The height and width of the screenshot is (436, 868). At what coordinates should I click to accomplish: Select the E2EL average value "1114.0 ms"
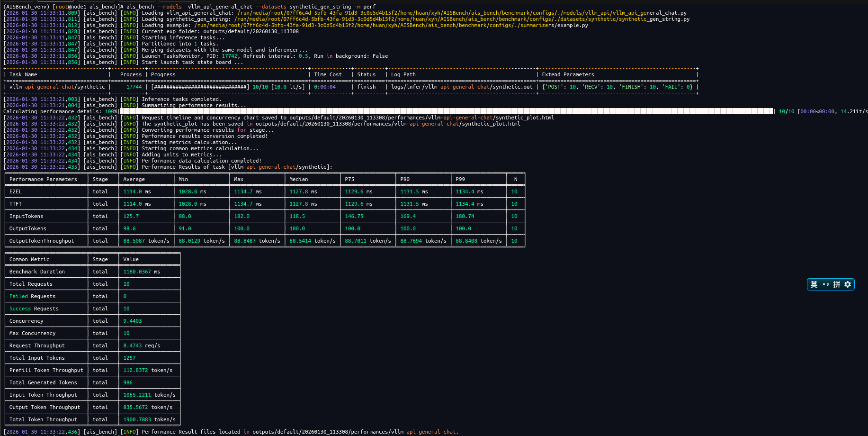coord(137,191)
